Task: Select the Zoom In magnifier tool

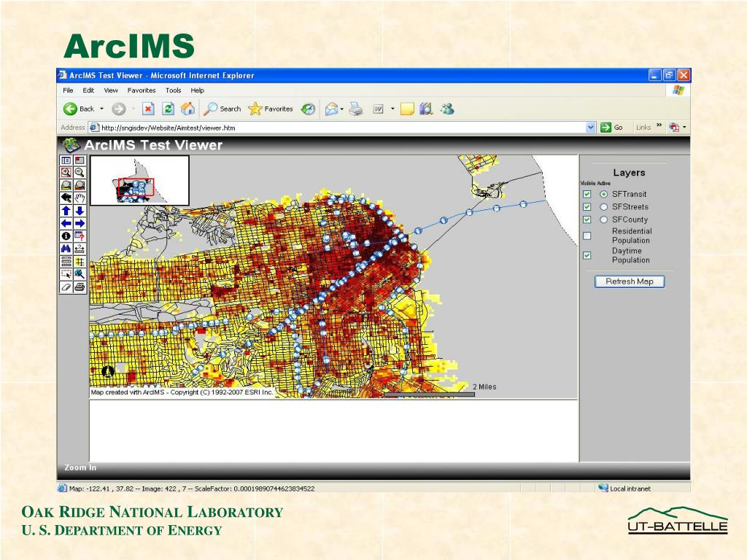Action: pyautogui.click(x=66, y=172)
